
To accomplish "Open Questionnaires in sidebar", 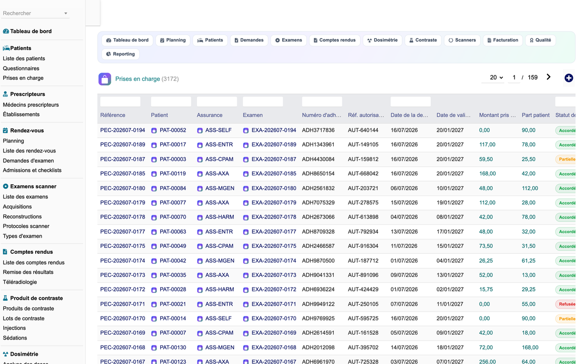I will tap(21, 69).
